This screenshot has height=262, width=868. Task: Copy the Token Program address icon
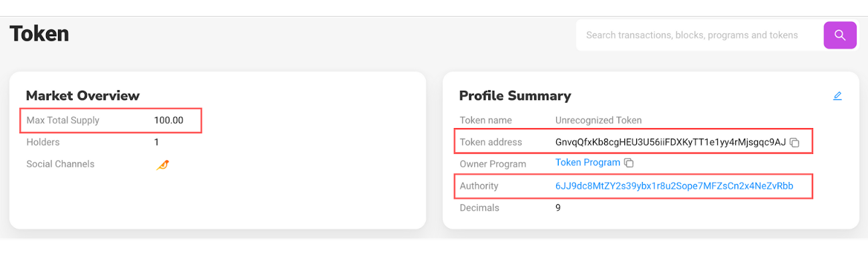pyautogui.click(x=629, y=163)
